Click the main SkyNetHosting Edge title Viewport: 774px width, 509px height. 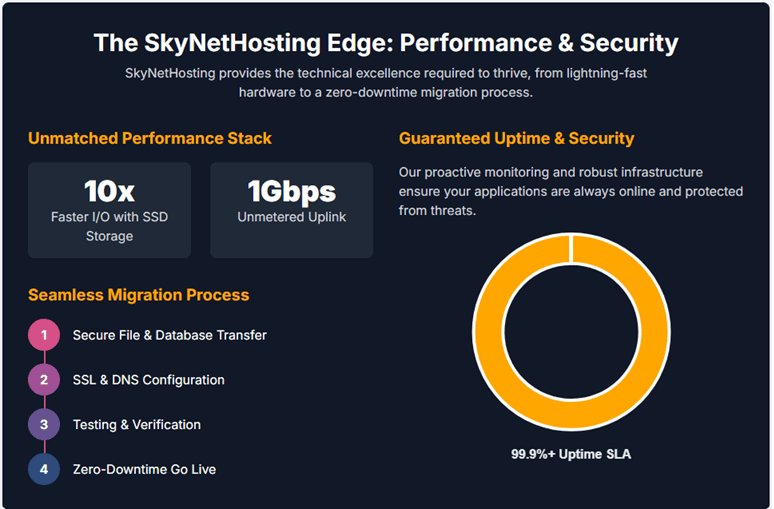coord(386,43)
